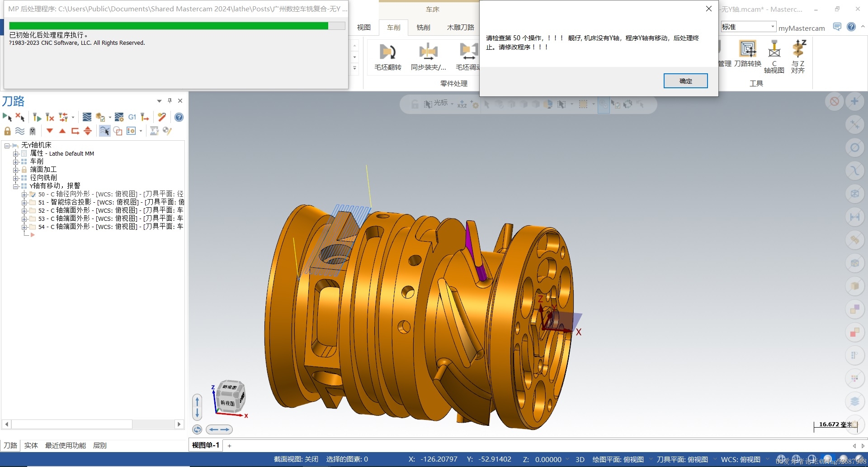Switch to the 层别 panel tab
The height and width of the screenshot is (467, 868).
pos(100,446)
